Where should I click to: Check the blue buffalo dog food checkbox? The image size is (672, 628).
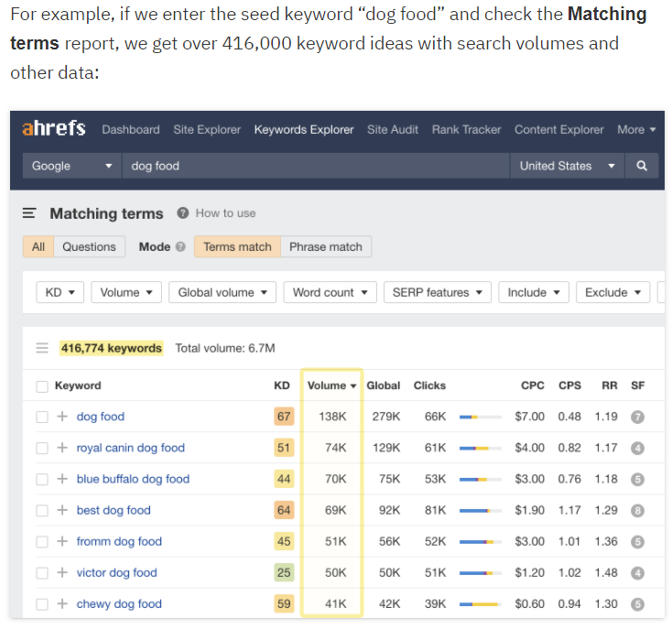[42, 480]
